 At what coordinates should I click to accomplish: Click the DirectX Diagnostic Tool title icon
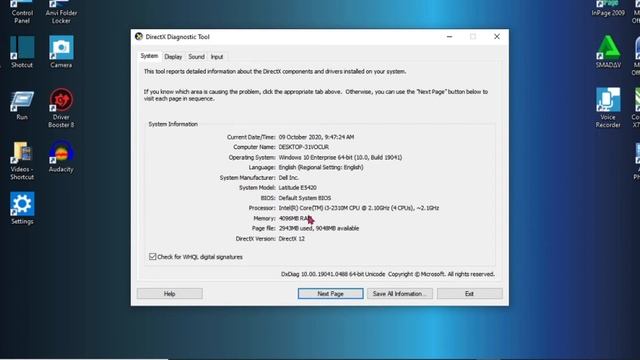click(x=139, y=37)
